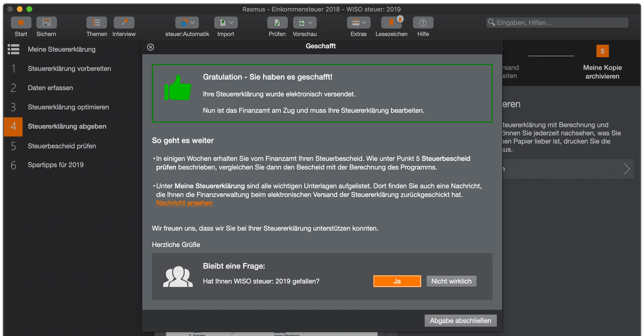Open the Extras dropdown menu
Screen dimensions: 644x336
click(x=359, y=23)
